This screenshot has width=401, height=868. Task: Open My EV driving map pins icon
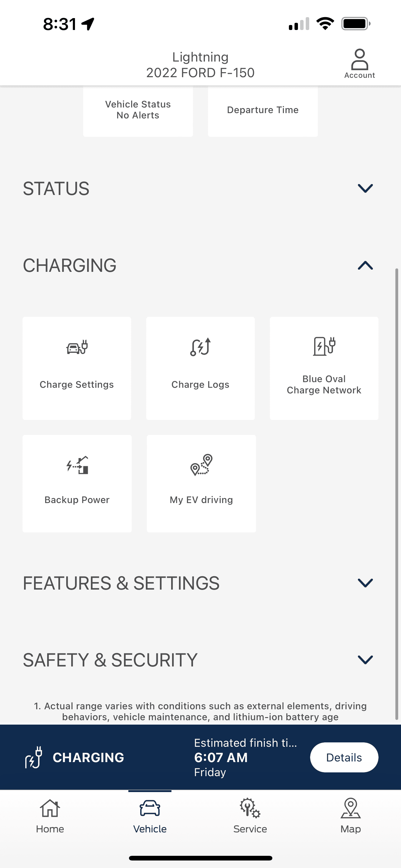[201, 465]
